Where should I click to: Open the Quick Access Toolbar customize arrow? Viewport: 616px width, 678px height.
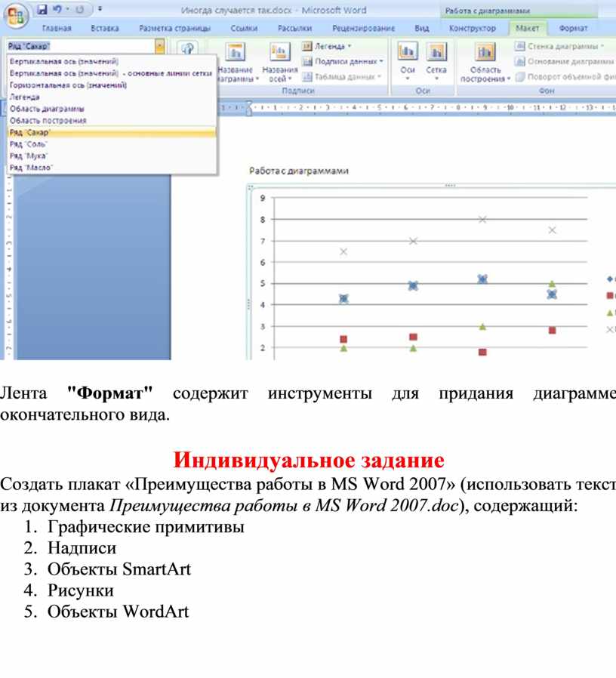coord(100,9)
